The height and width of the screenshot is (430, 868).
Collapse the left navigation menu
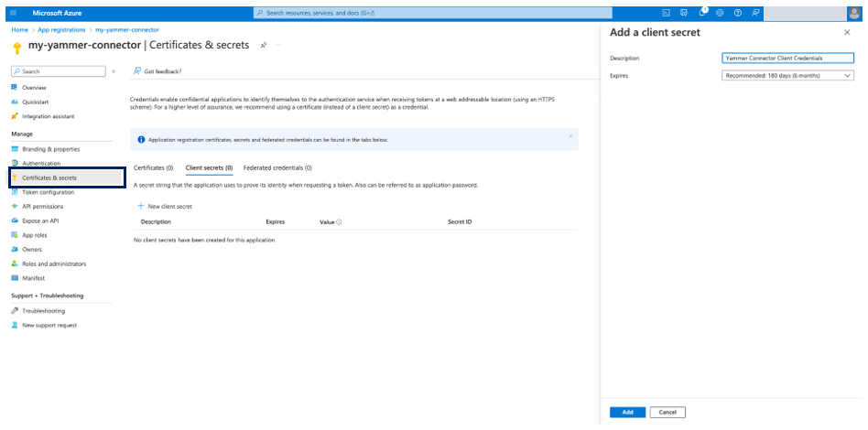pos(114,71)
